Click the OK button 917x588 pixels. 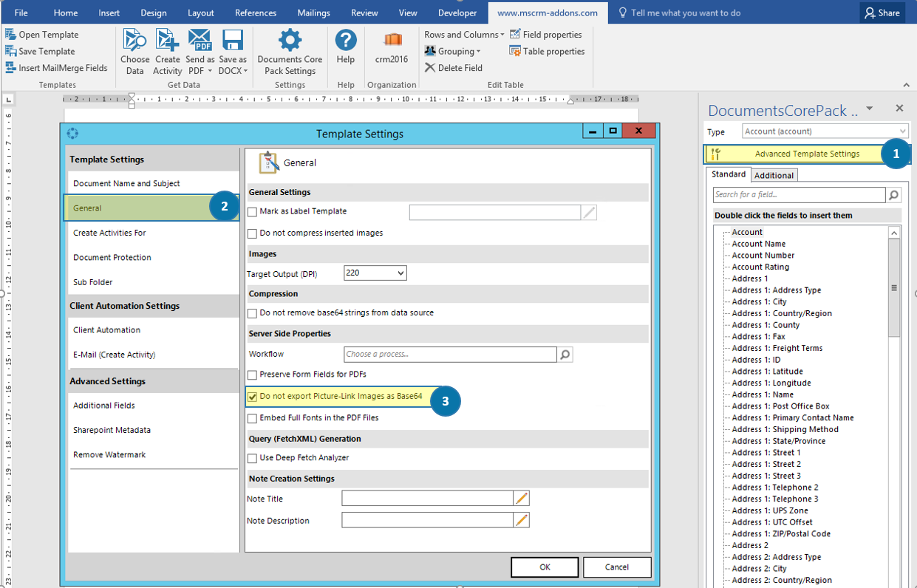pyautogui.click(x=545, y=567)
